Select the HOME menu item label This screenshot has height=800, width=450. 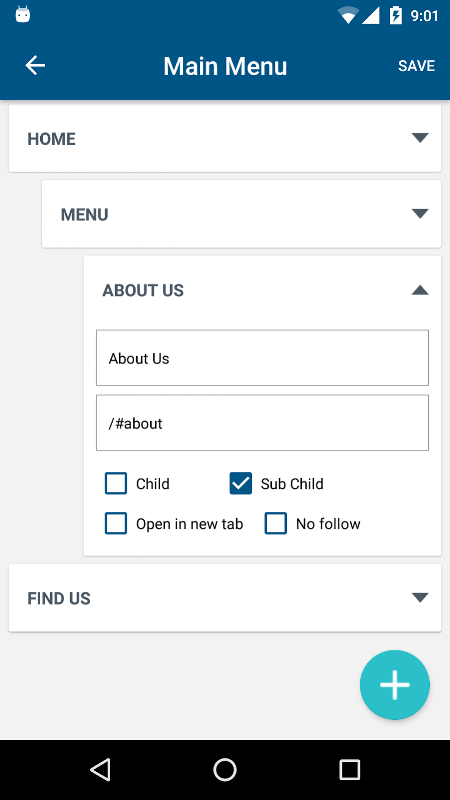pos(52,139)
